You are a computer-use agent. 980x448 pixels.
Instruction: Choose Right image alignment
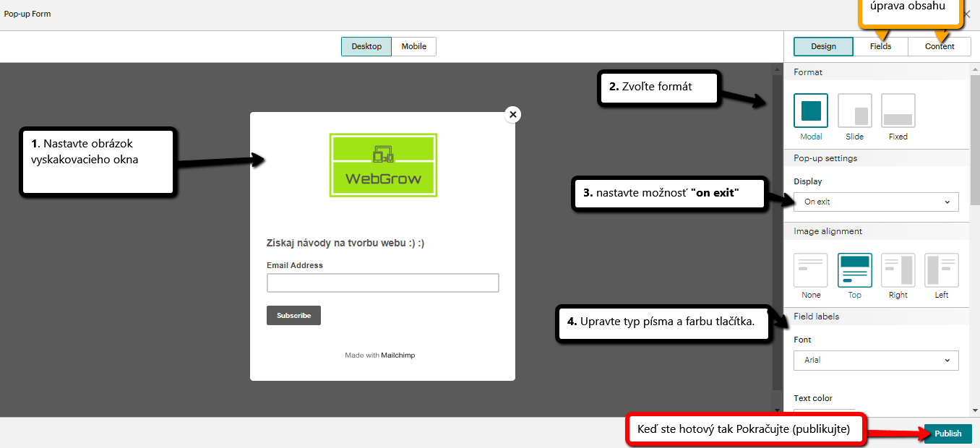[x=898, y=270]
